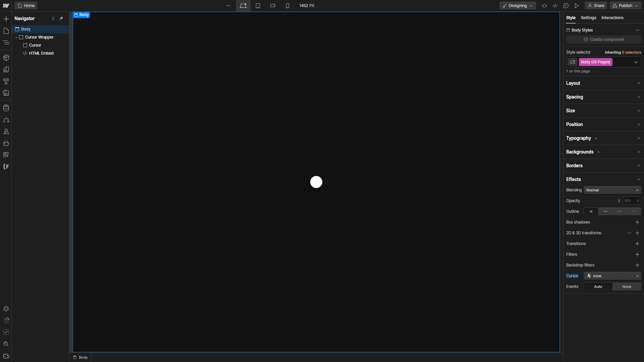Open the Add Elements panel
644x362 pixels.
(6, 19)
